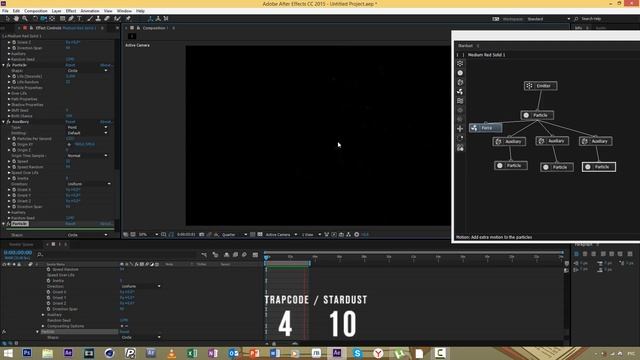Open the viewer resolution Quarter dropdown
The height and width of the screenshot is (360, 640).
[x=234, y=235]
